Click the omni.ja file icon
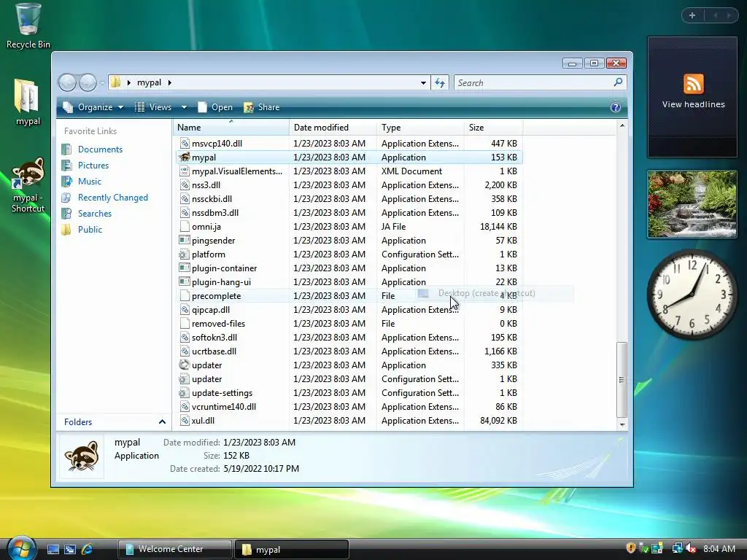The width and height of the screenshot is (747, 560). 185,227
